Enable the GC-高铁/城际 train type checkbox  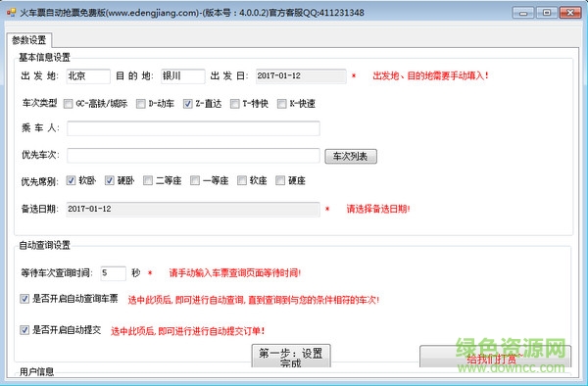pyautogui.click(x=68, y=104)
